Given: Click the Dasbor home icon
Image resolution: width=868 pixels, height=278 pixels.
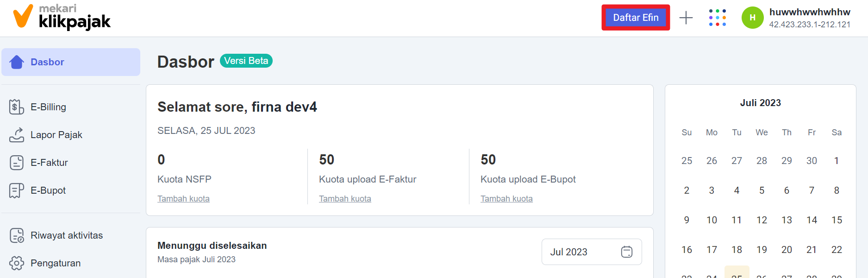Looking at the screenshot, I should (17, 62).
